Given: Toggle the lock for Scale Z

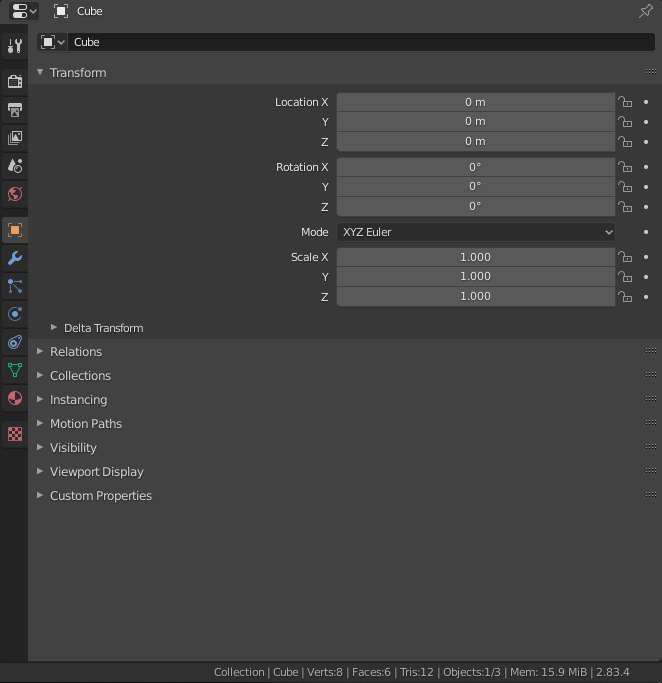Looking at the screenshot, I should pos(625,297).
